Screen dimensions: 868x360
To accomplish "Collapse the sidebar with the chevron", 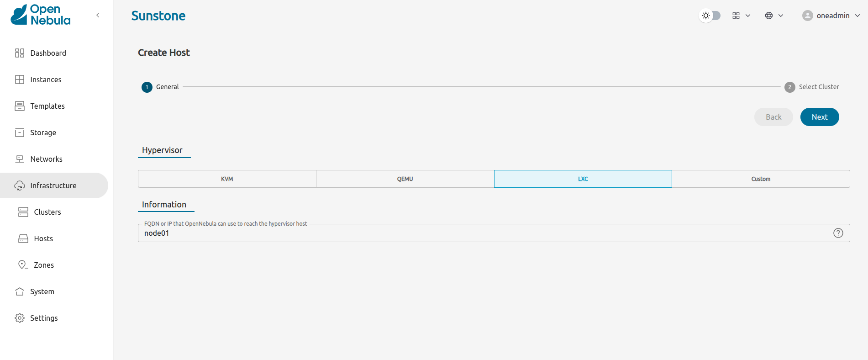I will (x=98, y=15).
